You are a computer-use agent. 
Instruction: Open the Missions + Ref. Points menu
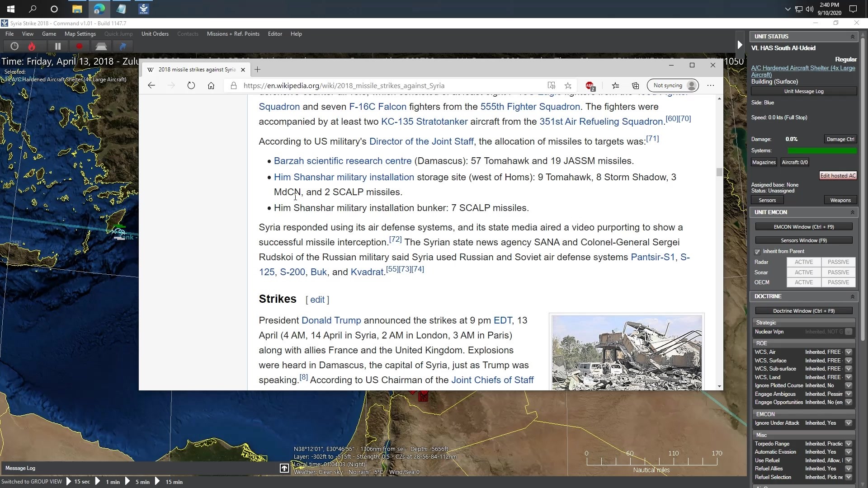tap(233, 34)
